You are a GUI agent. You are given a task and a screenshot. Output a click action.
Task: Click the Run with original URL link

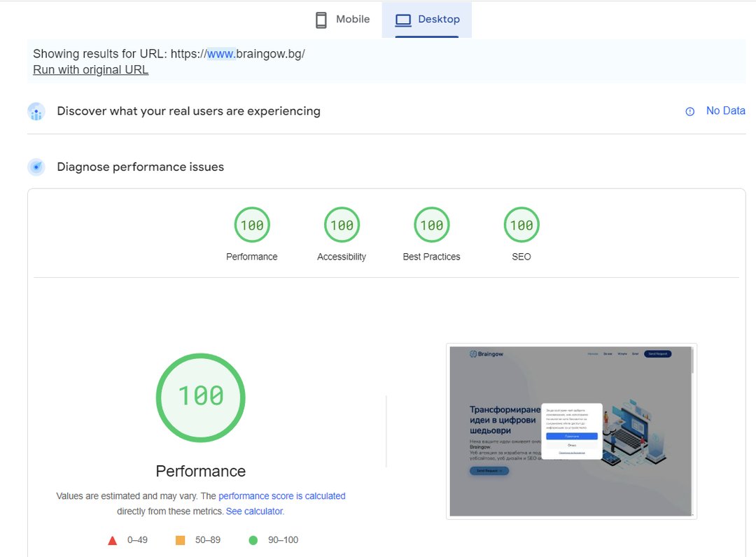point(90,69)
